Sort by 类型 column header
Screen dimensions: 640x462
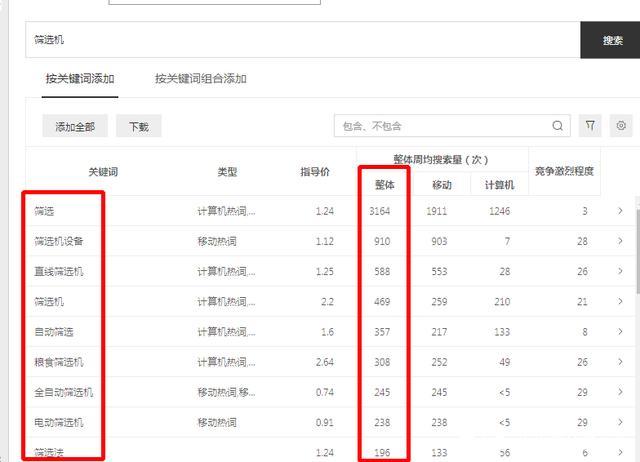[x=227, y=172]
